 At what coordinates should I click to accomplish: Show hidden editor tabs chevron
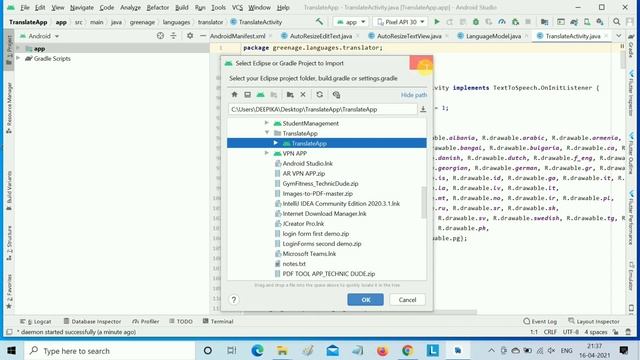tap(619, 36)
